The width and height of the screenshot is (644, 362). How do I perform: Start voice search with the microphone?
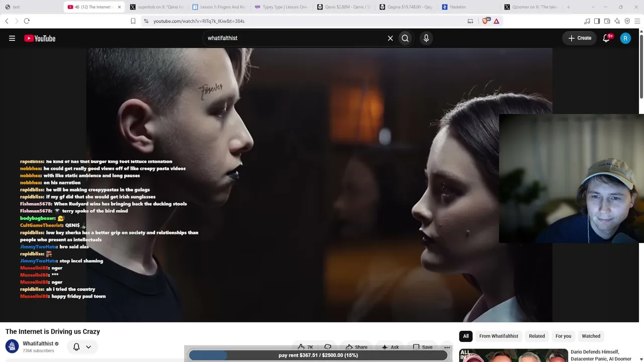point(426,38)
